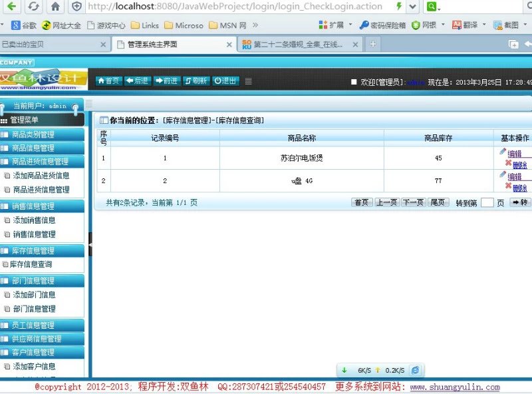Expand the 供应商信息管理 menu section
This screenshot has height=394, width=532.
pyautogui.click(x=42, y=339)
